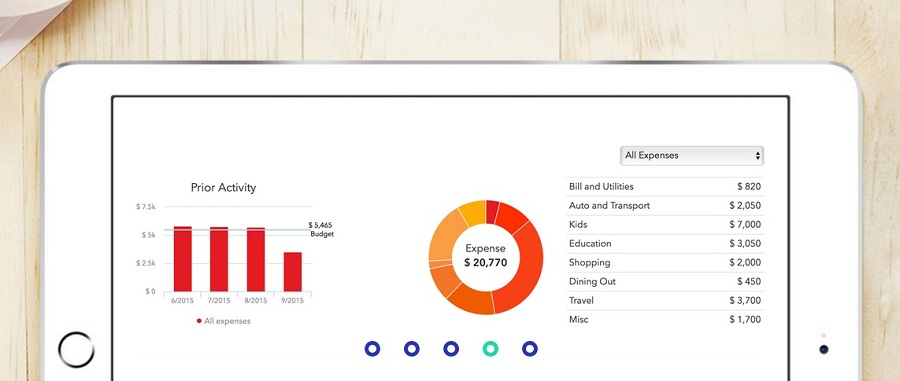Click the shorter 9/2015 bar
The height and width of the screenshot is (381, 900).
coord(292,272)
